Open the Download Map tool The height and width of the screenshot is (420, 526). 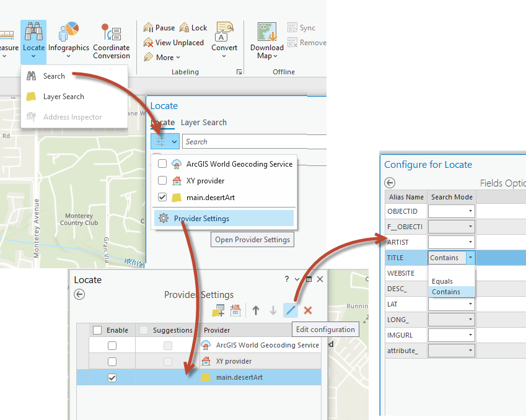click(267, 41)
